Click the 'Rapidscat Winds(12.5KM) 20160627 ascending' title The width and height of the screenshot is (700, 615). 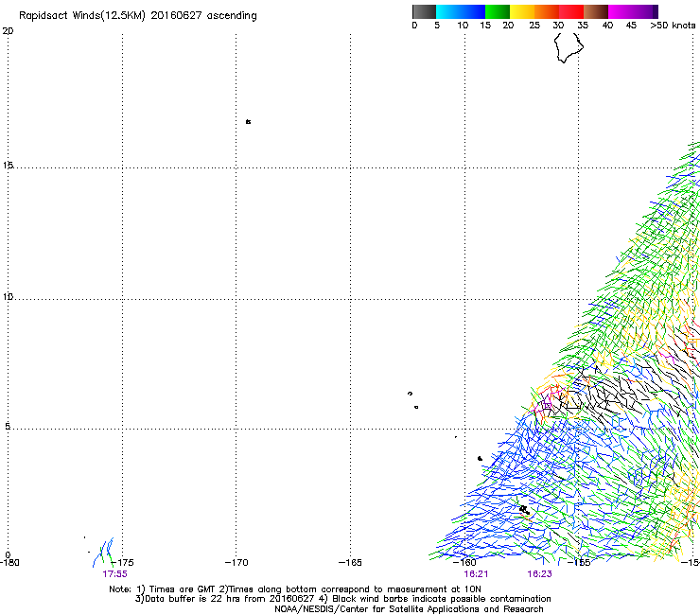138,16
